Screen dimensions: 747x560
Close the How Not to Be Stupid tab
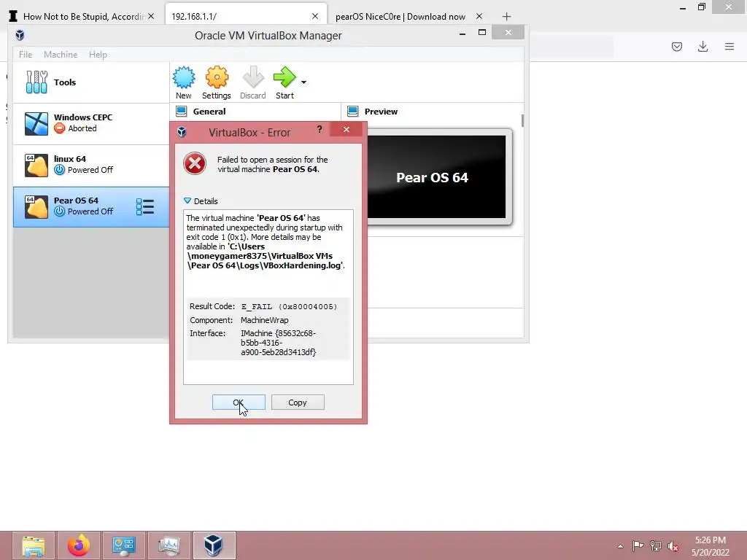click(150, 16)
